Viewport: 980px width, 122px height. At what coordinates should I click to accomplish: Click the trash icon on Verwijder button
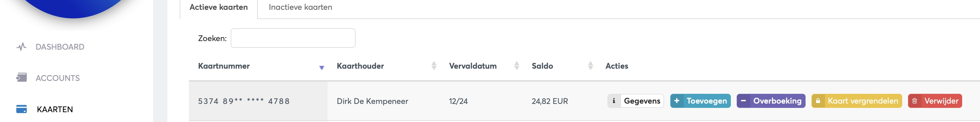(x=914, y=101)
